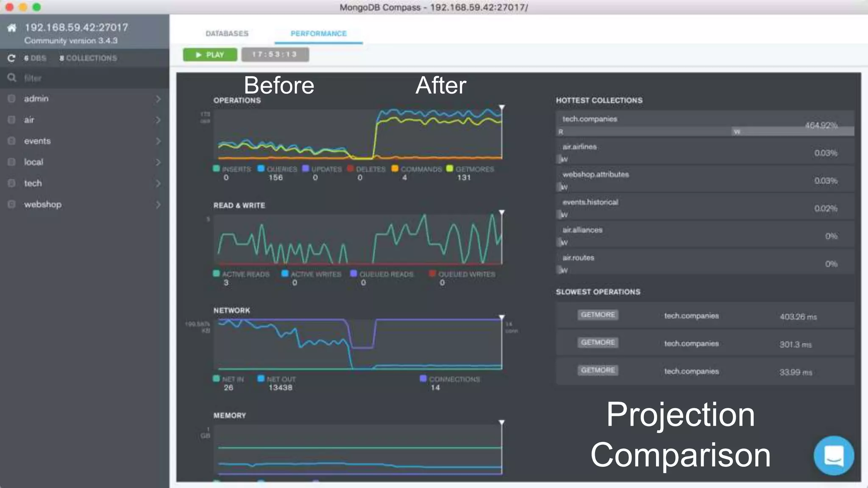Click the Operations chart heading
The width and height of the screenshot is (868, 488).
click(237, 100)
